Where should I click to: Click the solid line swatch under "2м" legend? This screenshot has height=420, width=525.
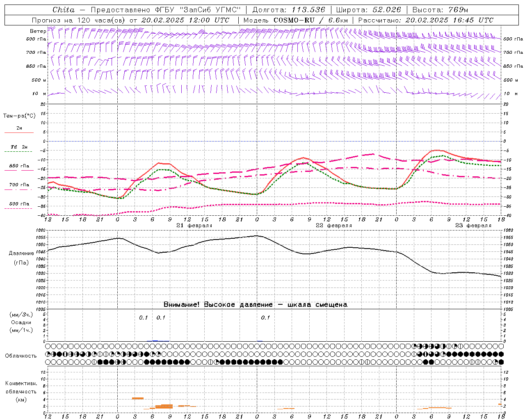click(x=19, y=133)
